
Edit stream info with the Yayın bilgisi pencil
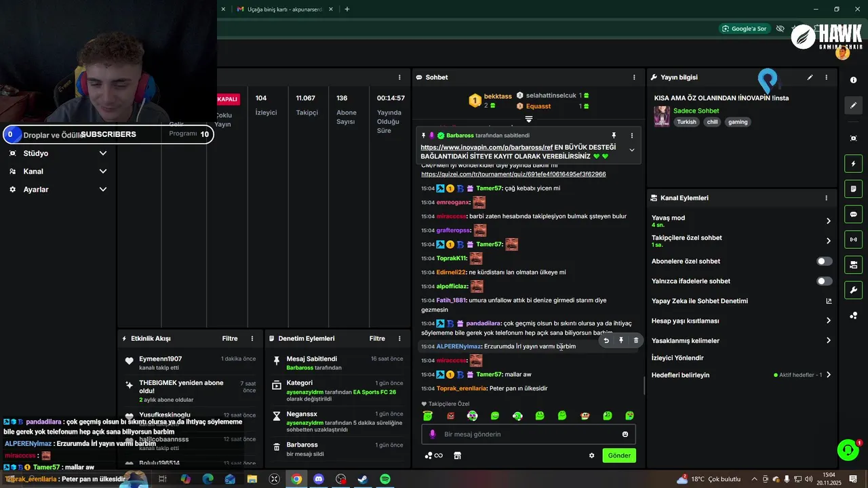(x=810, y=77)
